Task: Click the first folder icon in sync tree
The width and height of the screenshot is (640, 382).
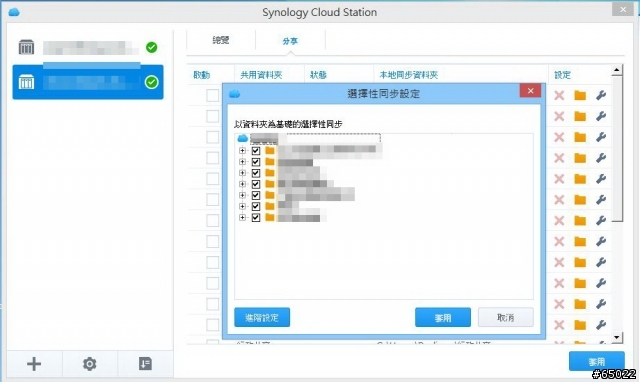Action: click(270, 150)
